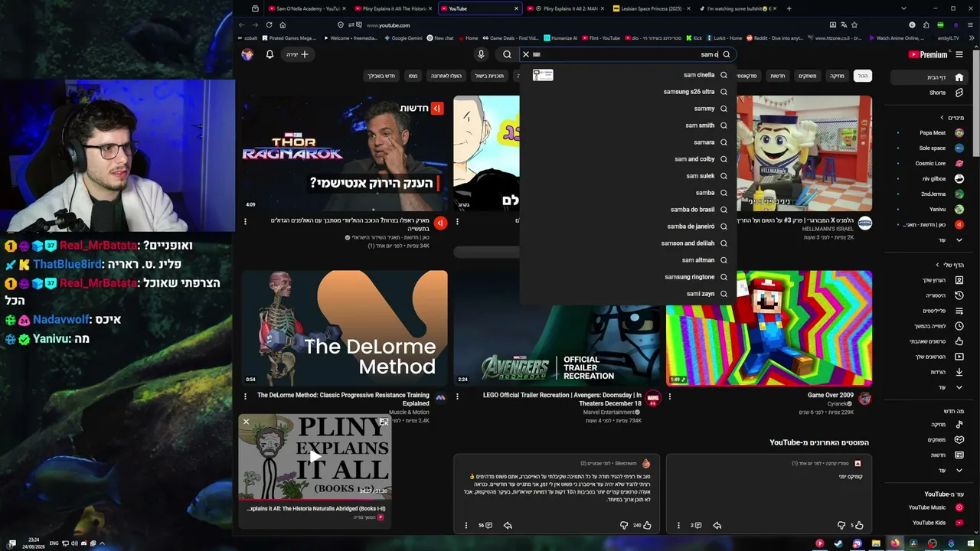Open the הדף שלי section header
This screenshot has height=551, width=980.
pos(950,265)
